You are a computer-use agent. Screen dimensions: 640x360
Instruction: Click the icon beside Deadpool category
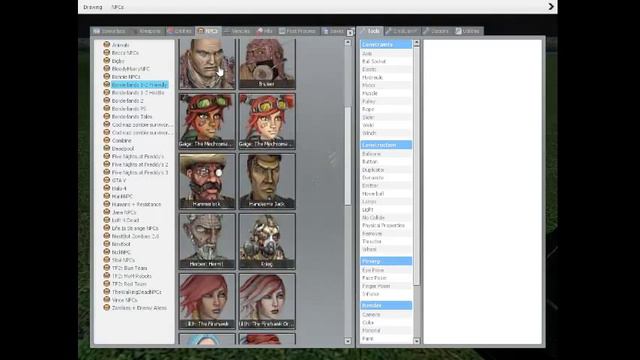(x=107, y=148)
